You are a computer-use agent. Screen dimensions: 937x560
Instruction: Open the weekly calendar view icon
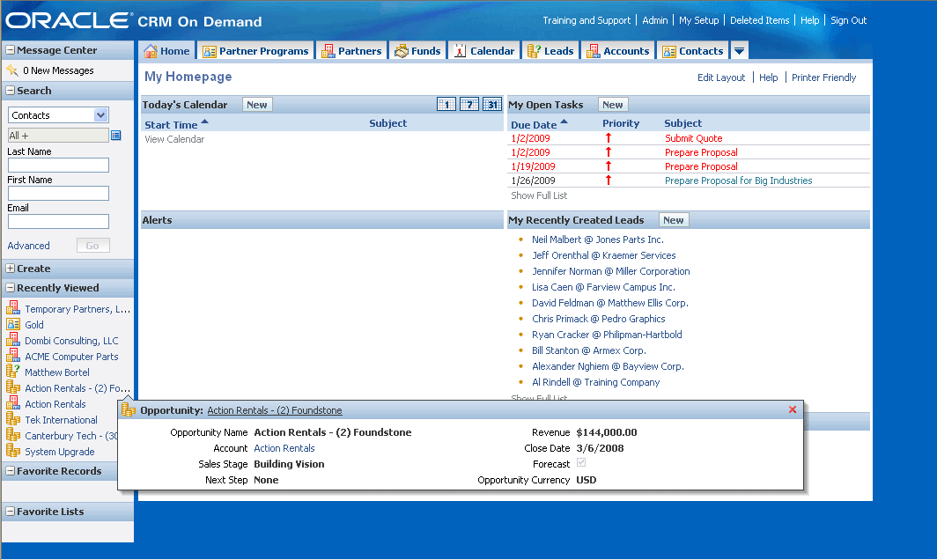(469, 105)
